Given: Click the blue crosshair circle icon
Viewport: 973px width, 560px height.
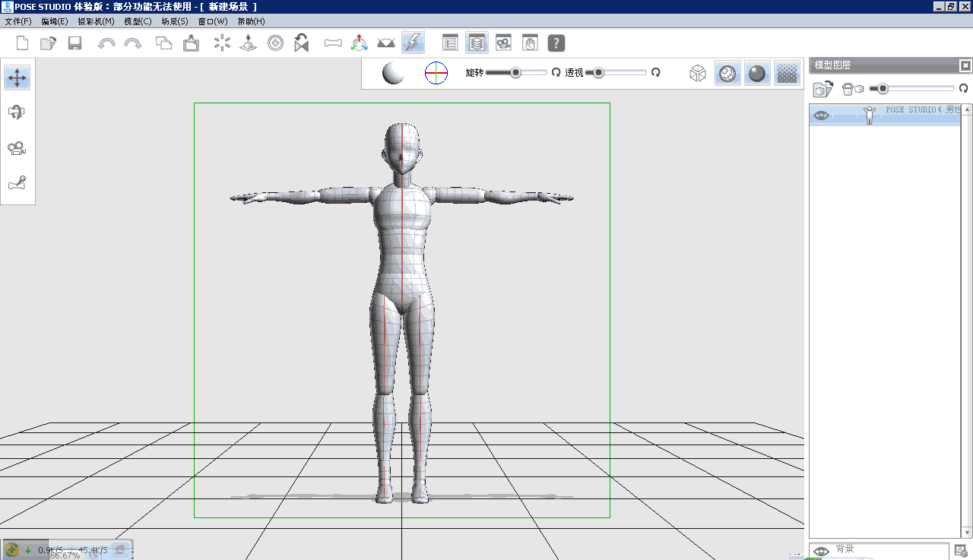Looking at the screenshot, I should (x=436, y=73).
